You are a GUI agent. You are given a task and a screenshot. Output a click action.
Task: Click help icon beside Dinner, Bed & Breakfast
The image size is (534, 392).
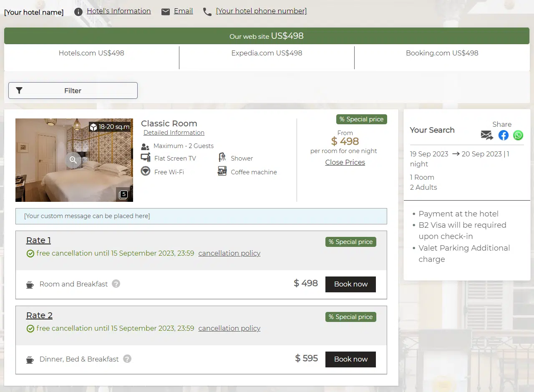(x=127, y=359)
